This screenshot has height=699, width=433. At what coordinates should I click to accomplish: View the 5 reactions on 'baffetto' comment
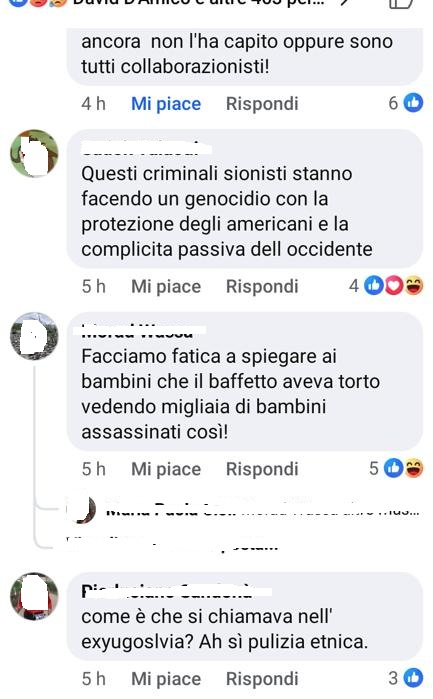(x=396, y=468)
